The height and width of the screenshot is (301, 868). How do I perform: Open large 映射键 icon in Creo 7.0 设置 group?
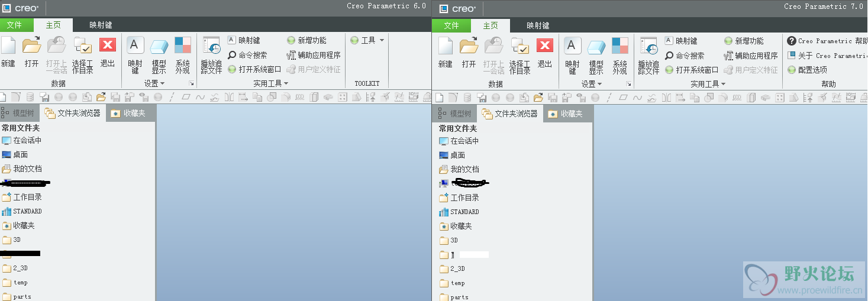[572, 46]
